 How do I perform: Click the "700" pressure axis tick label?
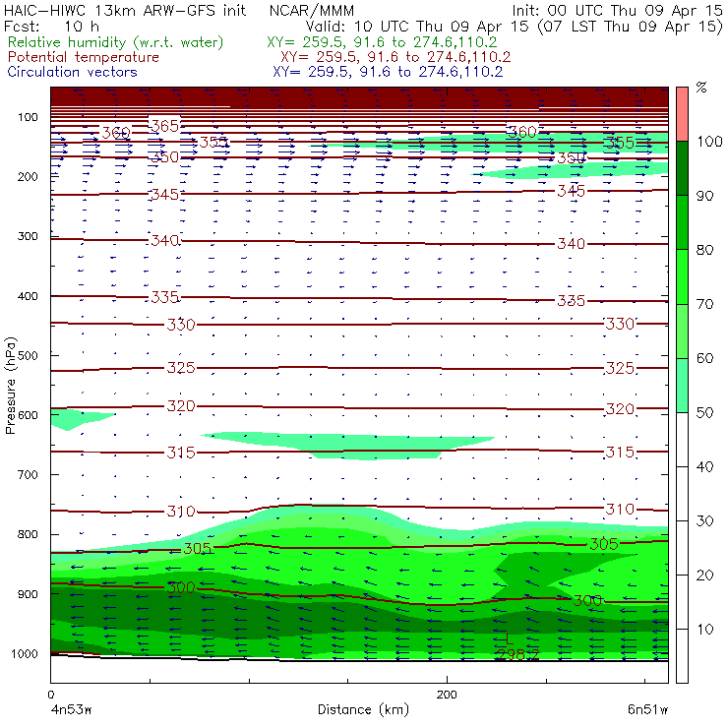(x=28, y=475)
